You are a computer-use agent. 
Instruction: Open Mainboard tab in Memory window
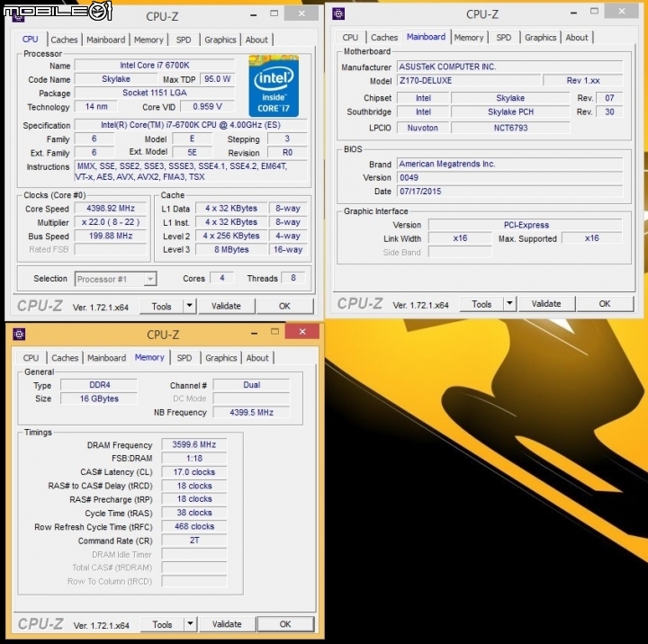(x=106, y=358)
